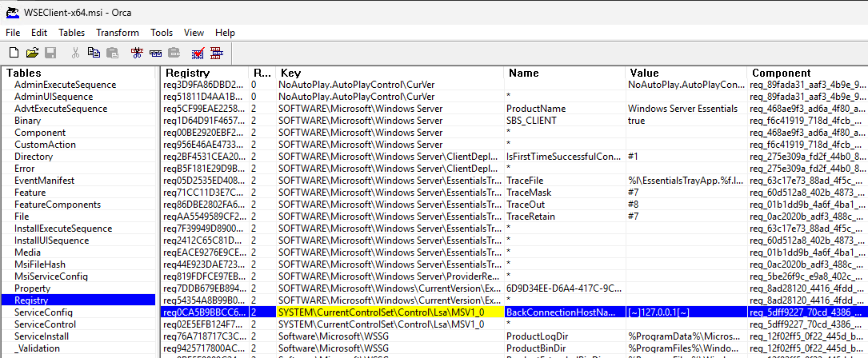
Task: Select the _Validation table
Action: click(37, 348)
